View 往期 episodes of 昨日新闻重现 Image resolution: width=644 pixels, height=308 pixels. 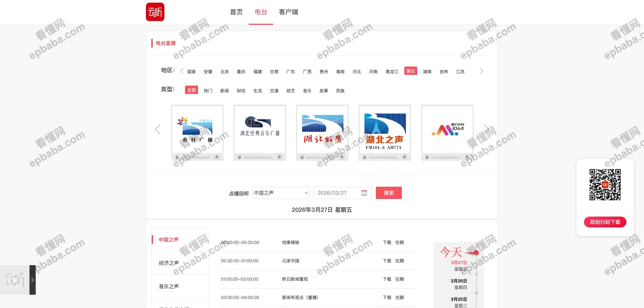coord(400,279)
